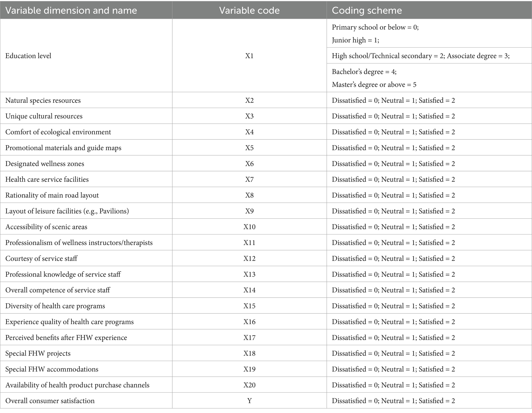Screen dimensions: 532x413
Task: Select the "Natural species resources" row label
Action: click(43, 100)
